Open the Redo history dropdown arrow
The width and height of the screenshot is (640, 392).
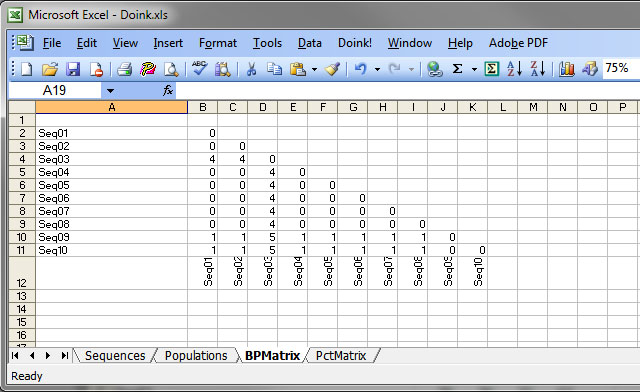[x=411, y=69]
